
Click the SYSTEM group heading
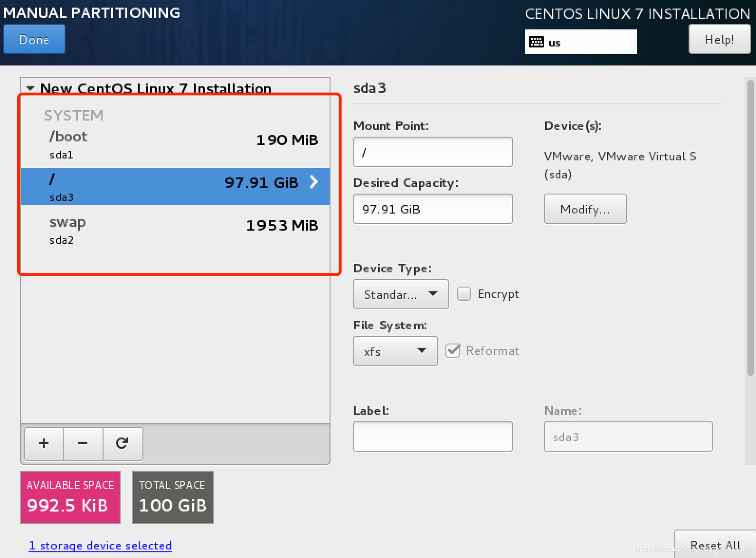click(74, 115)
